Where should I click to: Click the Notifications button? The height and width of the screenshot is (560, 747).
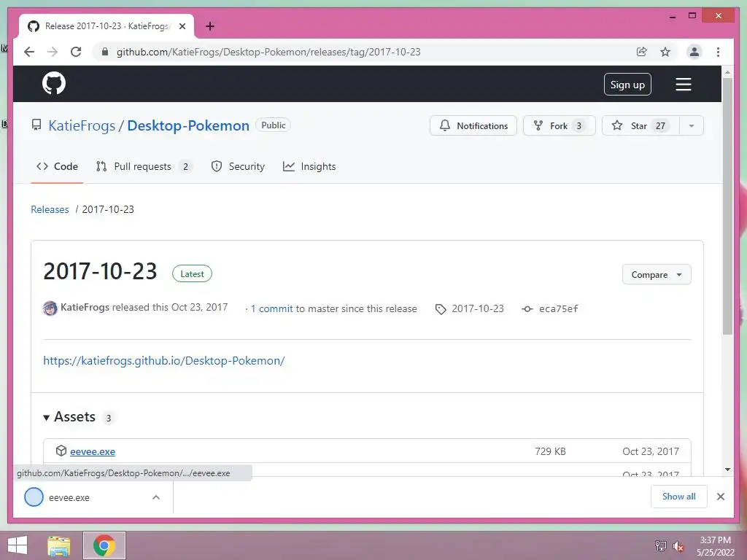coord(473,125)
